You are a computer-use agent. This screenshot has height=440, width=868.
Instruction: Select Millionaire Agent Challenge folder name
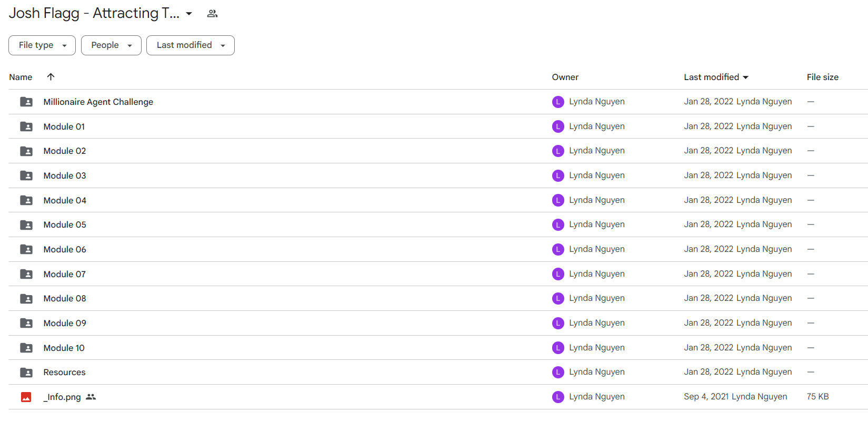click(98, 102)
